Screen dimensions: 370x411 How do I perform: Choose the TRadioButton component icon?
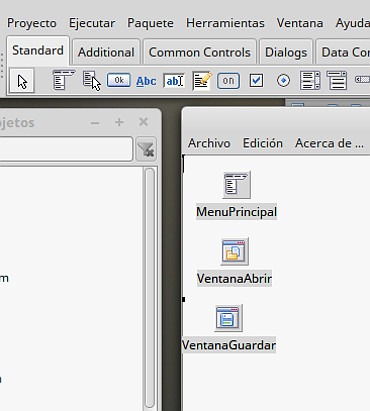(283, 81)
